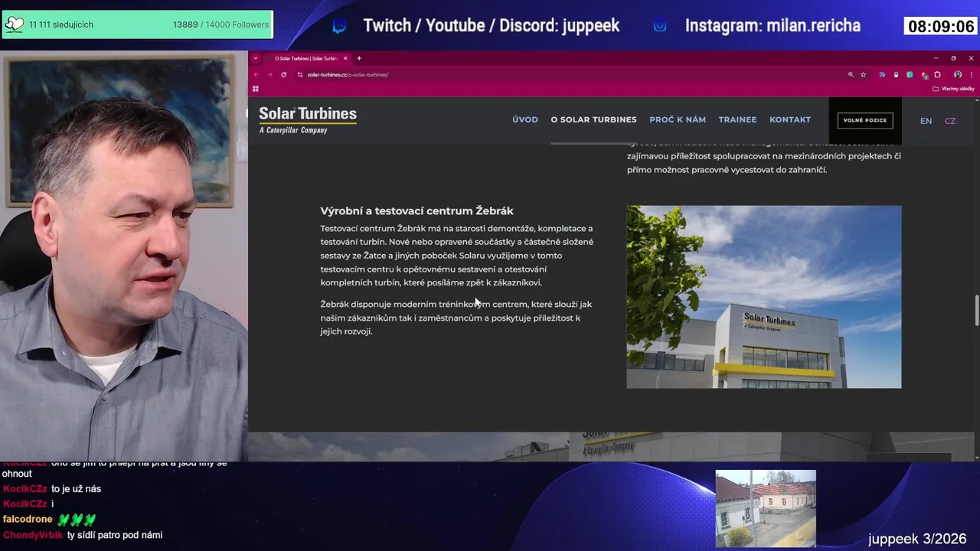The height and width of the screenshot is (551, 980).
Task: Bookmark this page with the star
Action: pos(863,74)
